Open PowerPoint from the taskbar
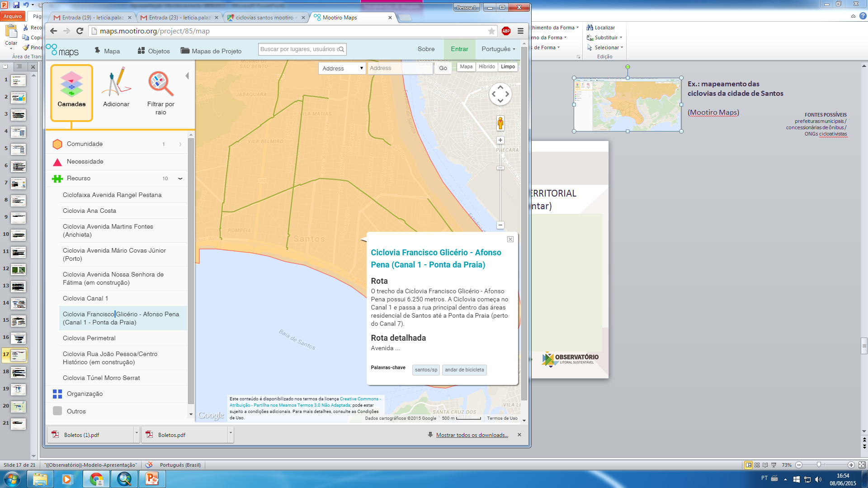This screenshot has width=868, height=488. click(152, 479)
